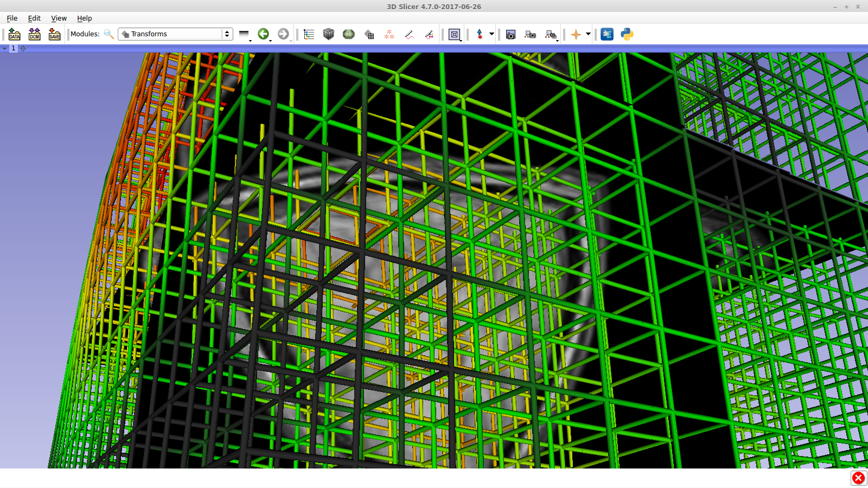Go back to previous module
868x488 pixels.
point(264,34)
